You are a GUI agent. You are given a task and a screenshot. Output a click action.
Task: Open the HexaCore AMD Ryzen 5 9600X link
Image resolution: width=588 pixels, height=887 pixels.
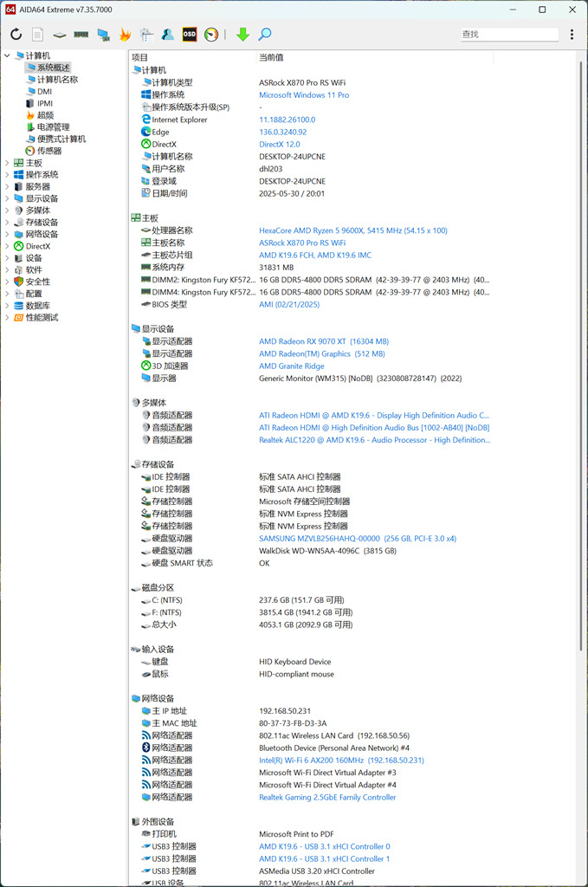[353, 230]
